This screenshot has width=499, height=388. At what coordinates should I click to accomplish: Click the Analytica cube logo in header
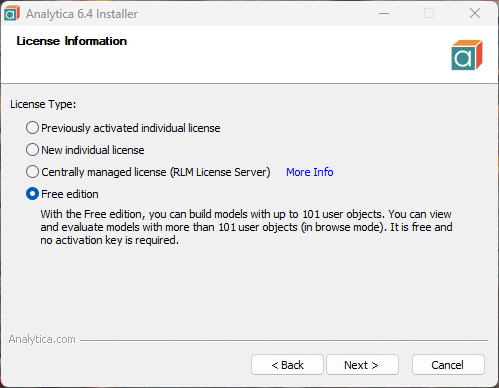(x=467, y=55)
